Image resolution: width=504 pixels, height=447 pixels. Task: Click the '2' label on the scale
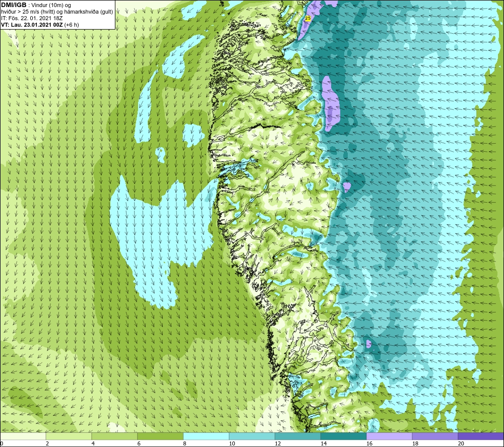[x=47, y=443]
